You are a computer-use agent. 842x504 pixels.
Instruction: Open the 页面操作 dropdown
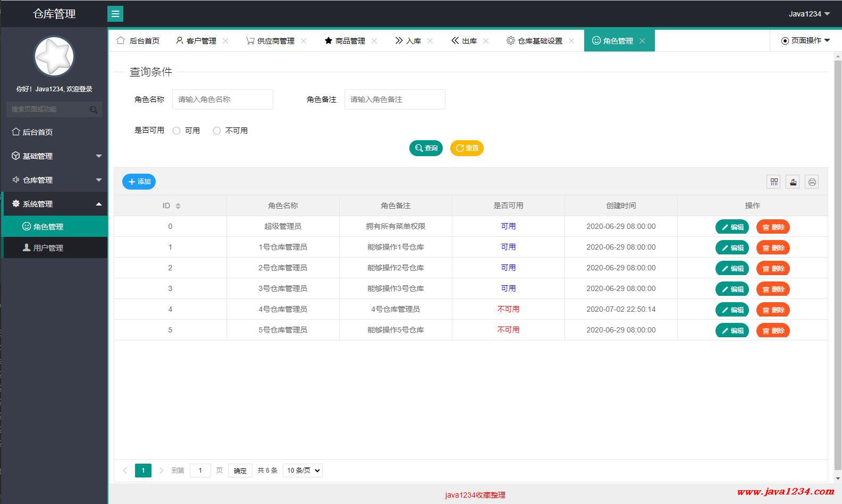[805, 40]
